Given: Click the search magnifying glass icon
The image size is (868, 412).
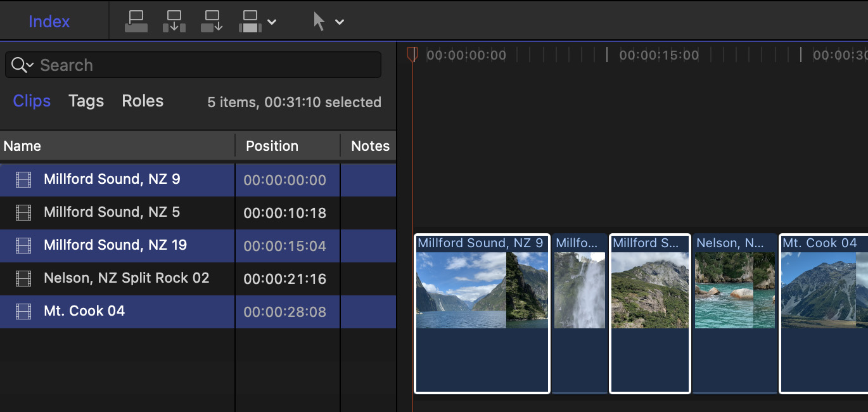Looking at the screenshot, I should point(20,65).
